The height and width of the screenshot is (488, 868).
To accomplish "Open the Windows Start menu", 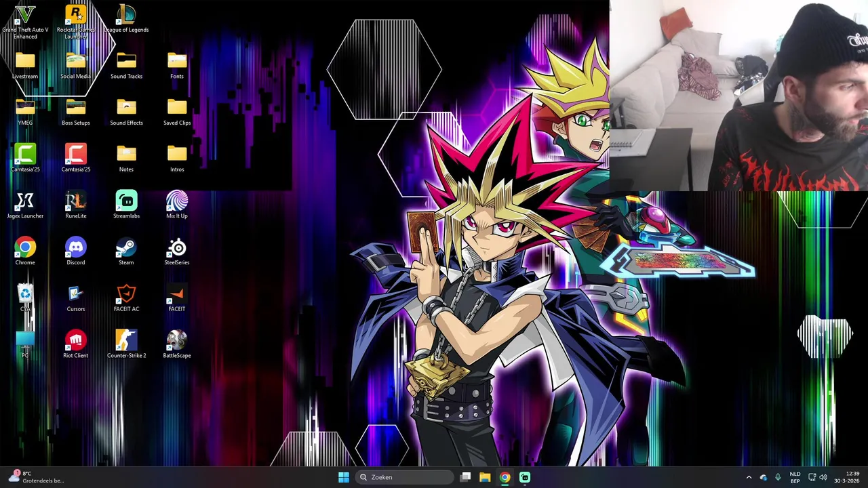I will tap(344, 477).
